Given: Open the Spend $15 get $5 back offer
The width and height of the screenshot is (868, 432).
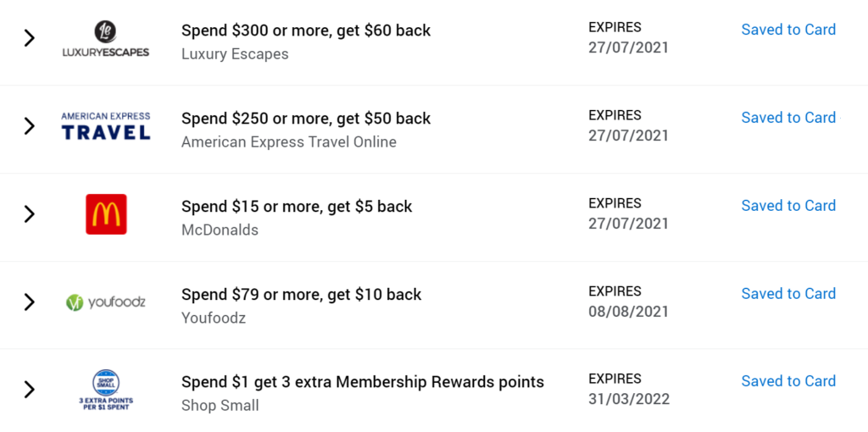Looking at the screenshot, I should [297, 207].
